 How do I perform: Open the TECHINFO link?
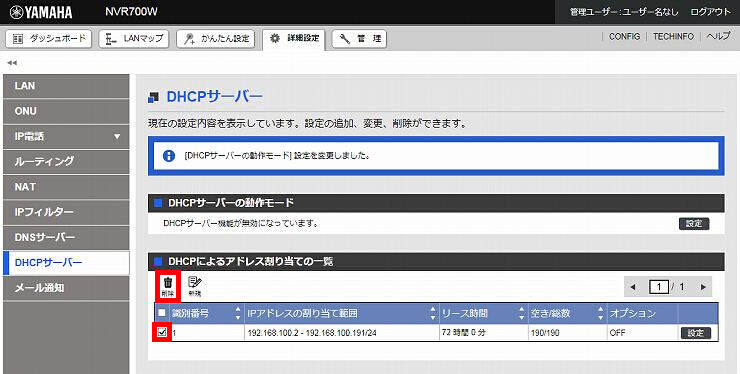(x=673, y=36)
